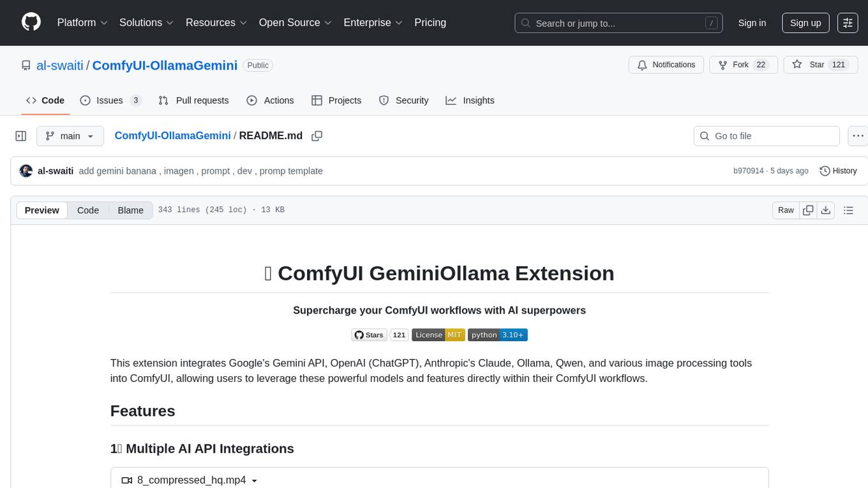Copy raw file contents

coord(808,210)
